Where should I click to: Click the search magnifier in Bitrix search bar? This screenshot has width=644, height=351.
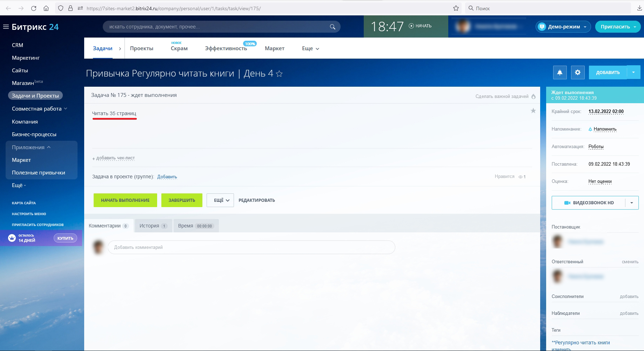coord(333,27)
